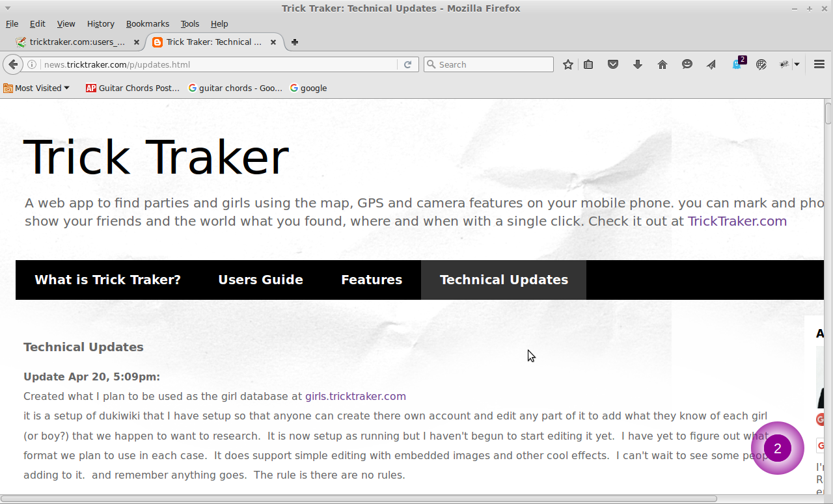Open the Downloads arrow icon
Viewport: 833px width, 504px height.
pyautogui.click(x=638, y=64)
